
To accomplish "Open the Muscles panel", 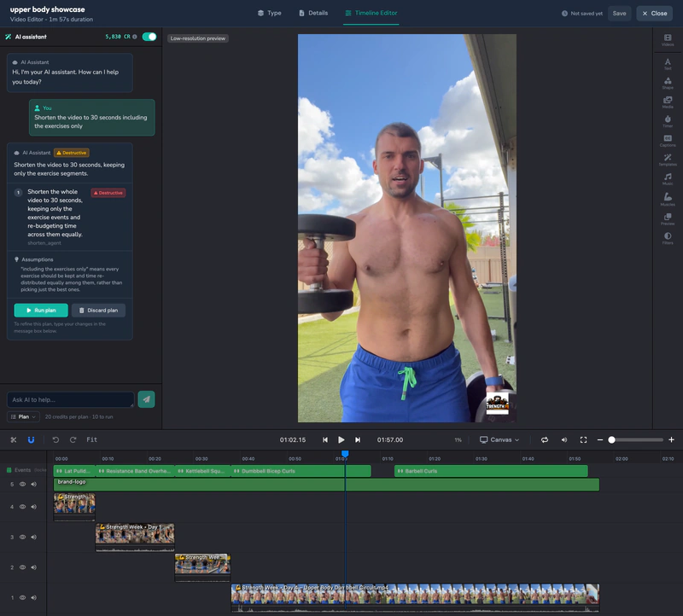I will point(668,199).
